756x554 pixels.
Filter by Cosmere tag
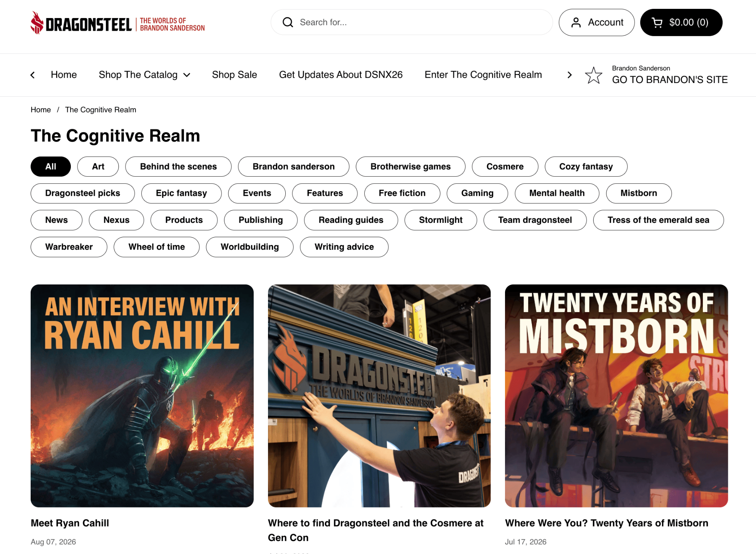(505, 167)
